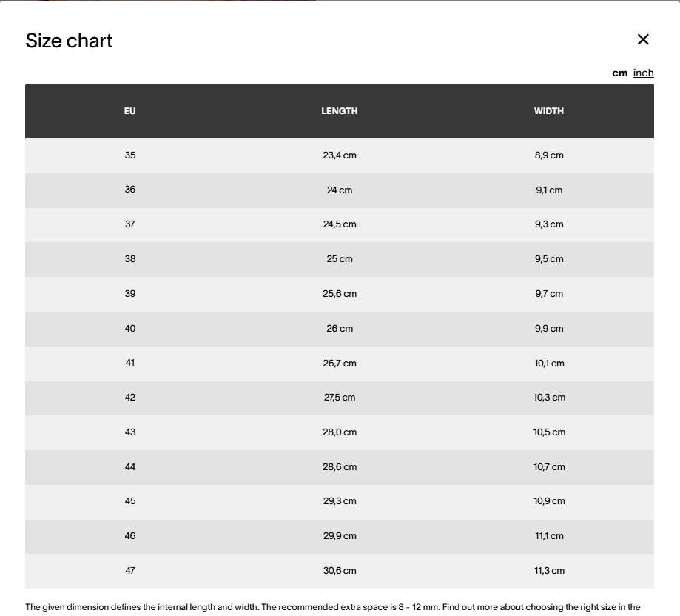This screenshot has width=680, height=616.
Task: Click the 24,5 cm length value
Action: click(340, 224)
